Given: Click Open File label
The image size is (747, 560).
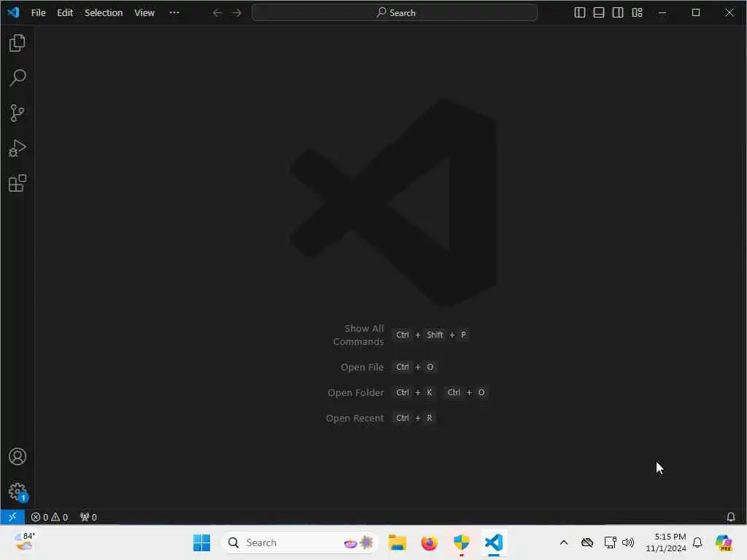Looking at the screenshot, I should click(362, 367).
